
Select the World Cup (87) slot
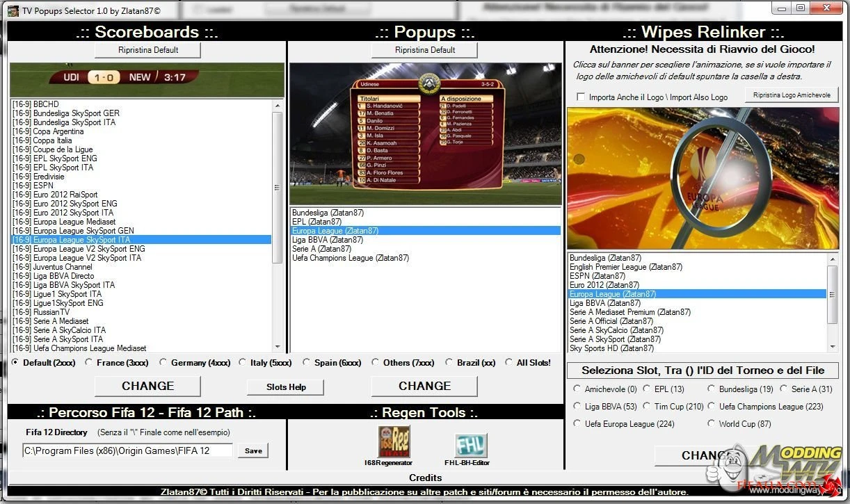[x=712, y=423]
